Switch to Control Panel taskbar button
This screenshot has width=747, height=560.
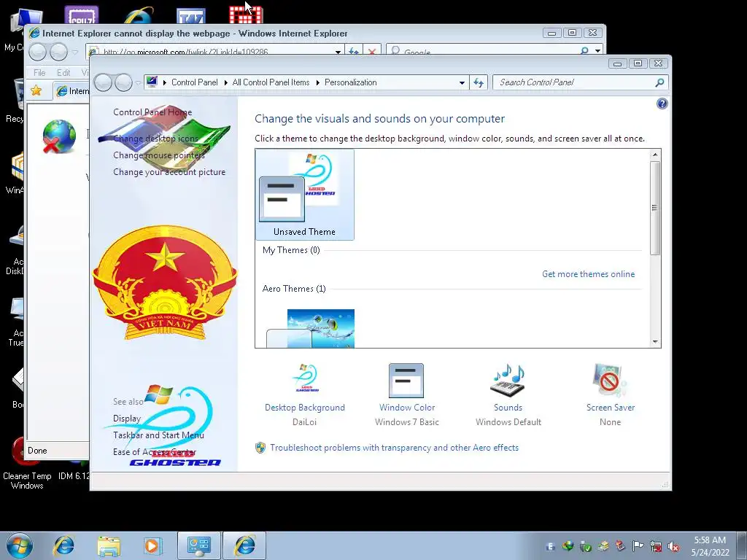click(x=198, y=545)
